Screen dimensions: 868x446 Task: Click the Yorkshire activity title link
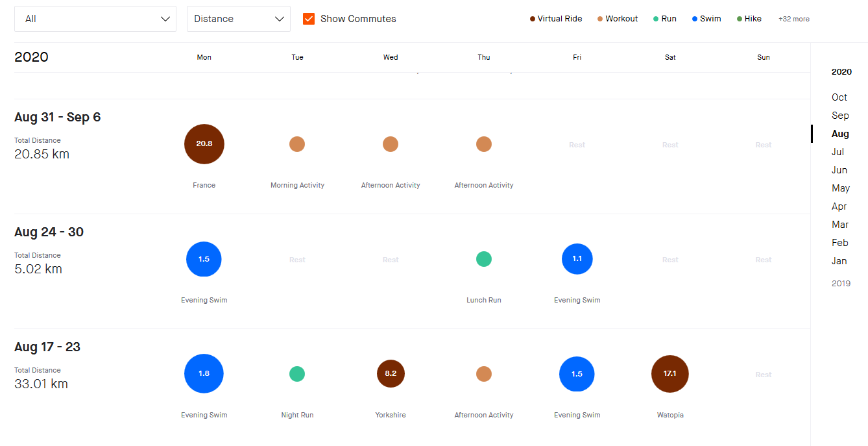[391, 415]
